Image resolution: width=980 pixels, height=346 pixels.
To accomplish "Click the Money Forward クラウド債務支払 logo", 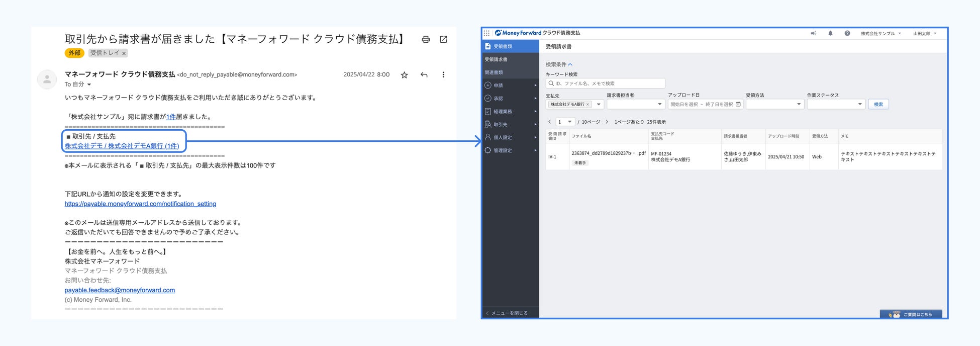I will pyautogui.click(x=537, y=33).
